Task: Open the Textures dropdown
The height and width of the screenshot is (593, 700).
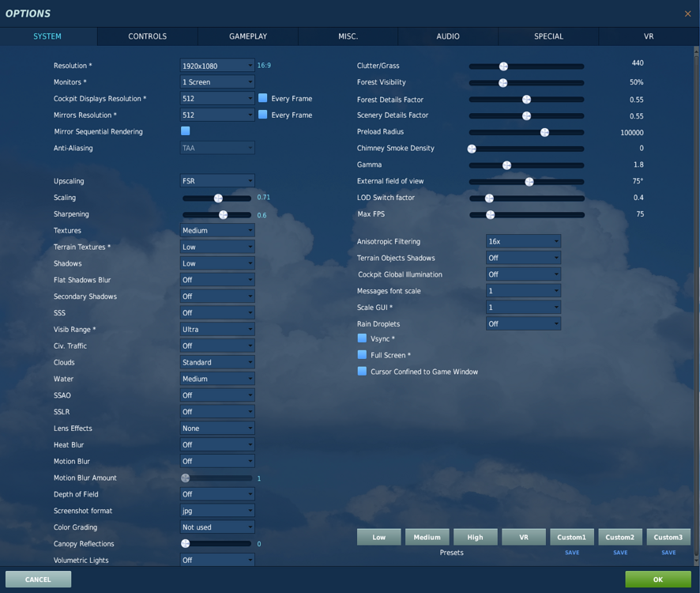Action: [217, 231]
